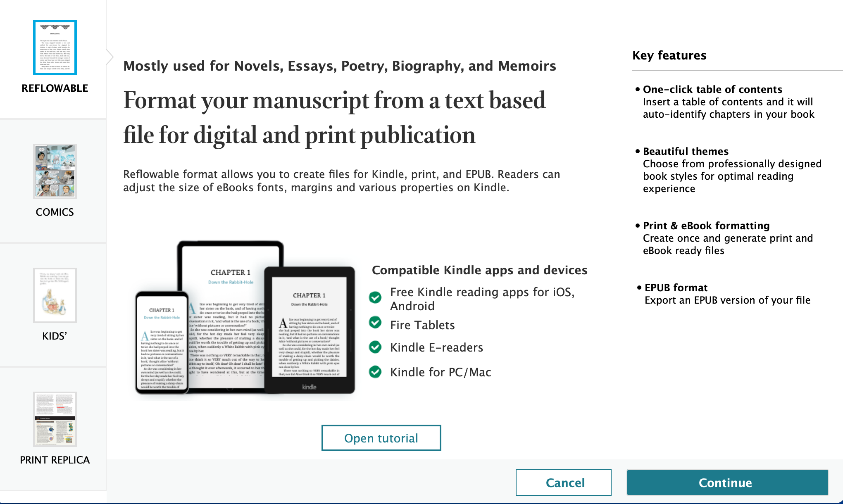Click 'Compatible Kindle apps and devices' heading

click(480, 270)
